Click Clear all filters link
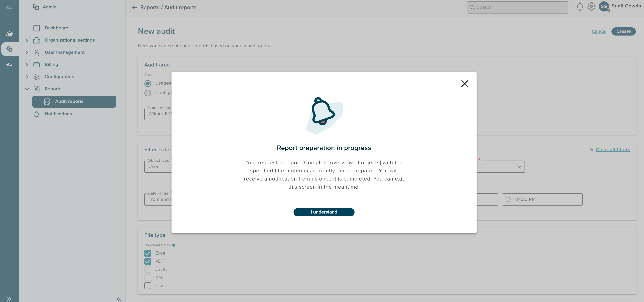Viewport: 644px width, 302px height. (x=613, y=150)
